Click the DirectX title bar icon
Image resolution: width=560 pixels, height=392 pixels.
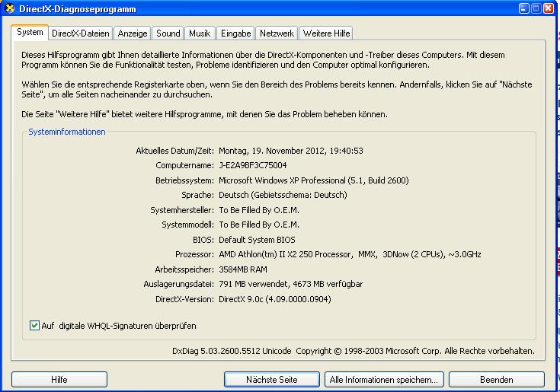pyautogui.click(x=9, y=8)
